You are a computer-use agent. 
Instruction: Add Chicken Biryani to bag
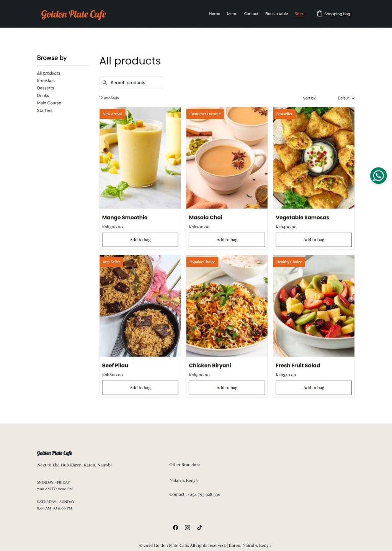pos(227,388)
